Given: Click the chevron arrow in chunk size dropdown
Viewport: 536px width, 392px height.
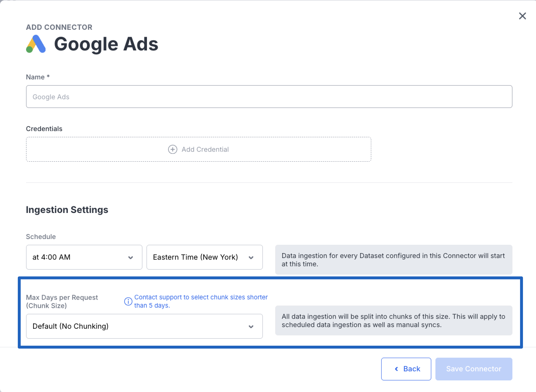Looking at the screenshot, I should (x=251, y=326).
